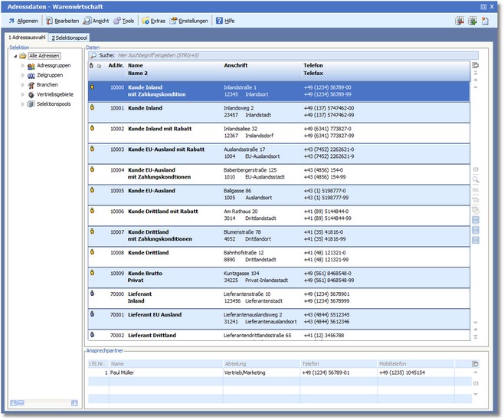504x420 pixels.
Task: Expand the Adressgruppen tree node
Action: tap(22, 66)
